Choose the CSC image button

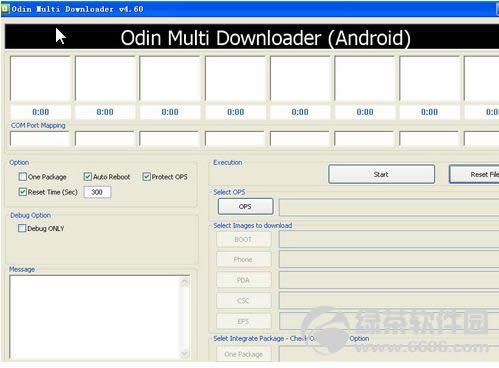pos(244,301)
